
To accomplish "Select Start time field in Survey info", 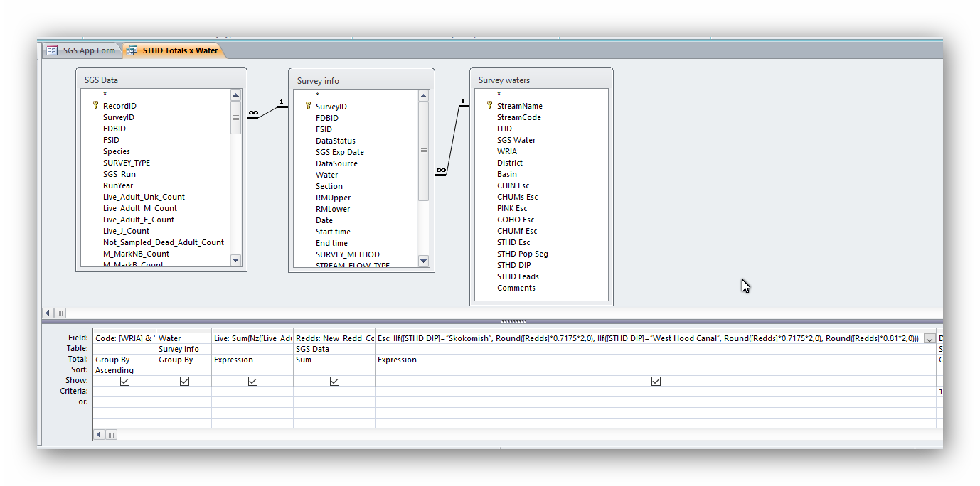I will coord(333,232).
